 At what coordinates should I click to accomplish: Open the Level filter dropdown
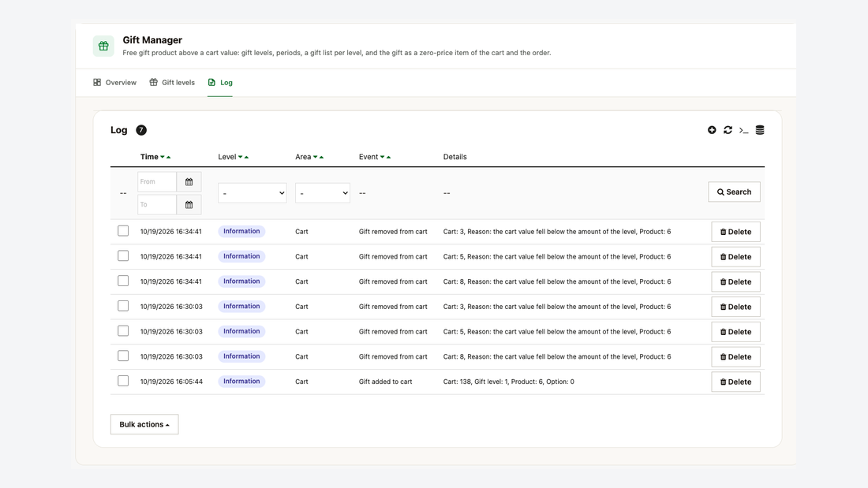[253, 193]
